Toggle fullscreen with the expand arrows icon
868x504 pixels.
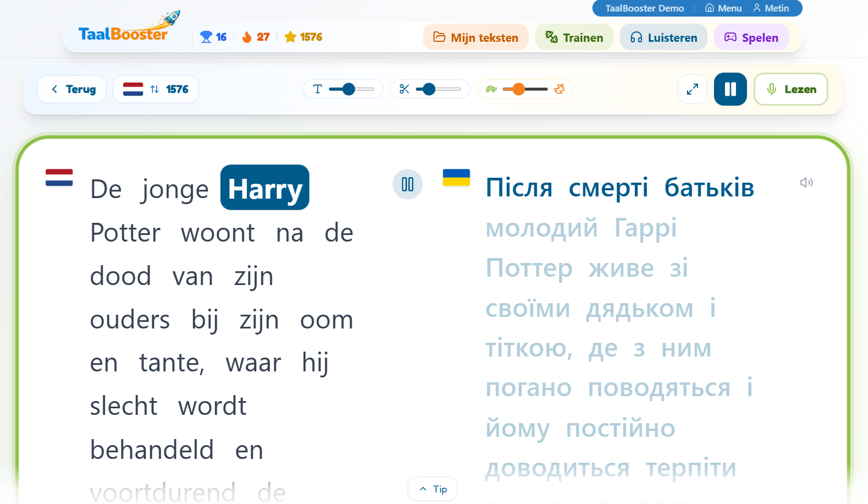[x=693, y=89]
